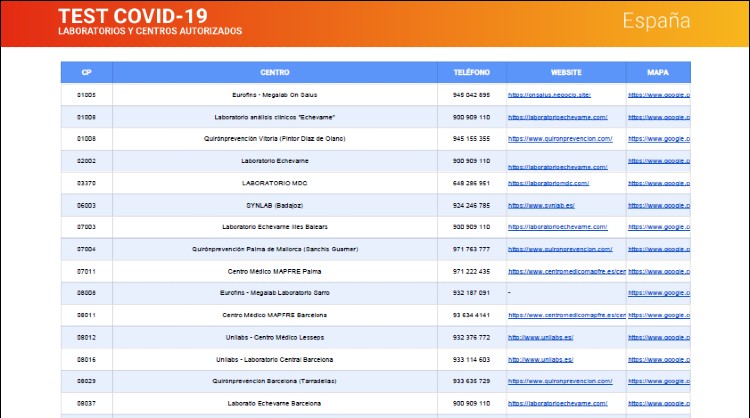
Task: Open map link for Laboratio Echevarne Barcelona
Action: coord(659,404)
